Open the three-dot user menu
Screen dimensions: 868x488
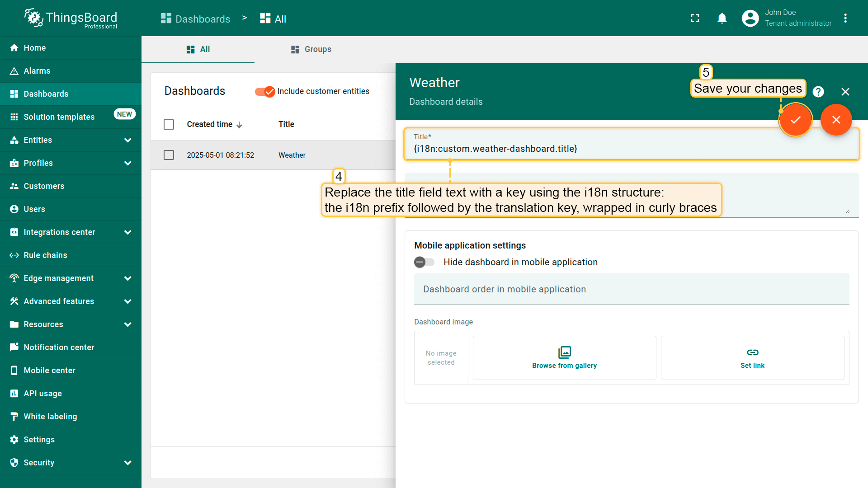[845, 19]
